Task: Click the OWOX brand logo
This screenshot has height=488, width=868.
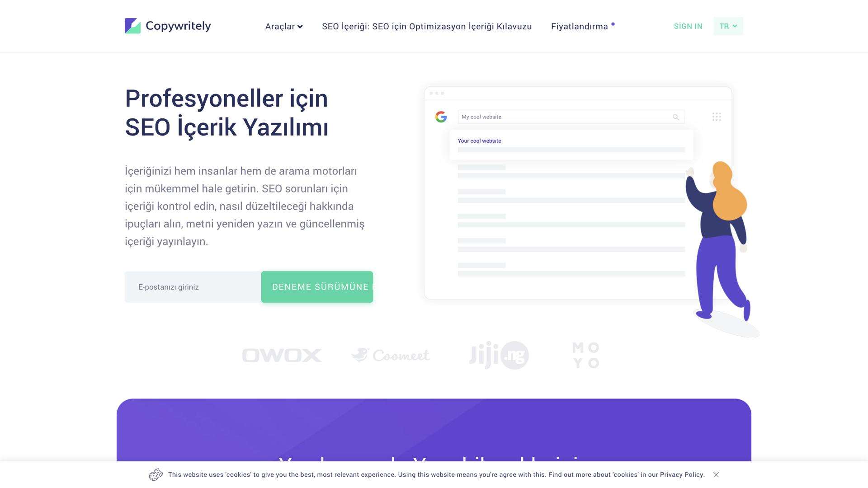Action: [x=282, y=356]
